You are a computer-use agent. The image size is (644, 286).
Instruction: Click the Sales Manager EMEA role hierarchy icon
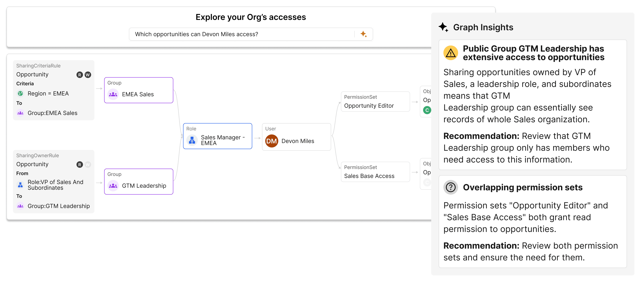point(192,140)
